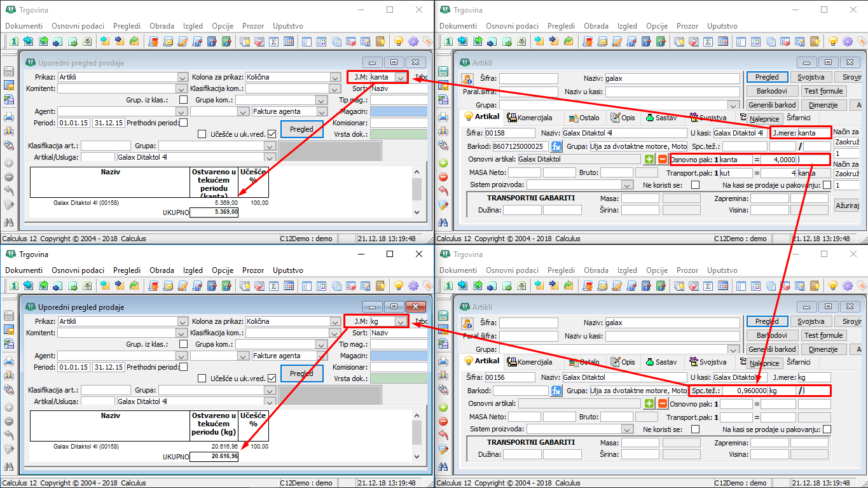
Task: Click Spc.tež. field showing 0,960000
Action: tap(745, 391)
